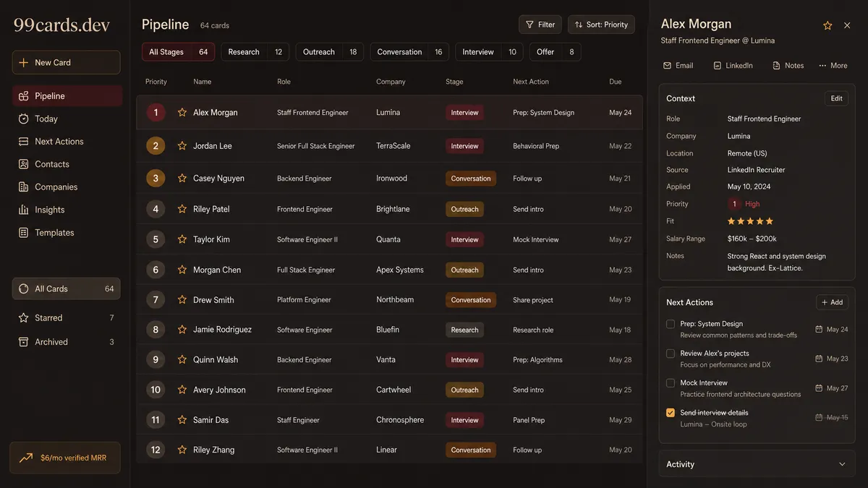Close the Alex Morgan detail panel

847,25
